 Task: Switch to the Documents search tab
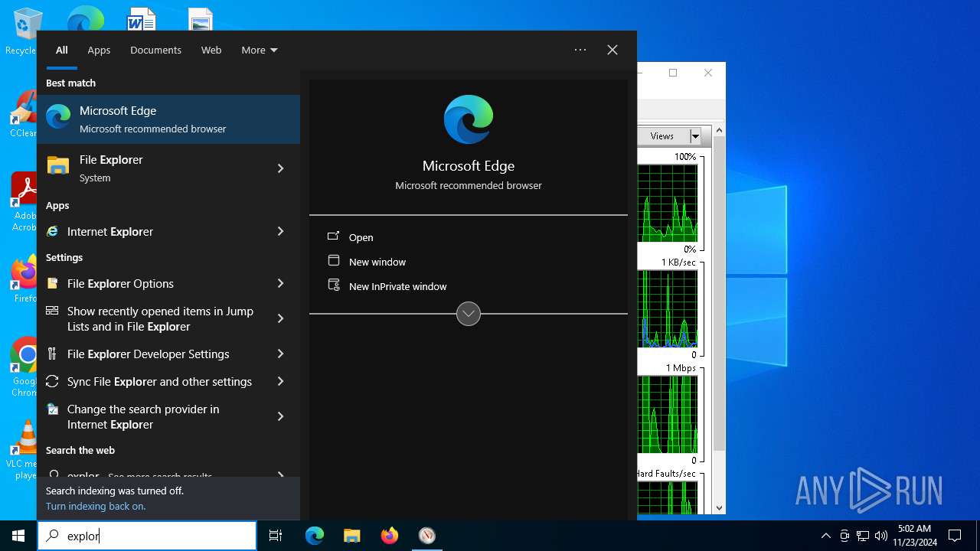click(x=155, y=50)
